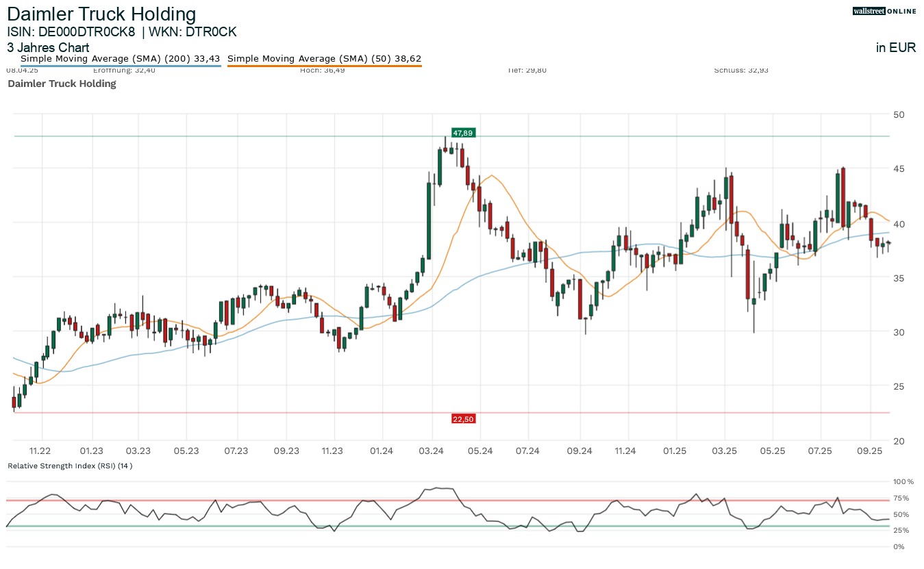
Task: Click the 05.23 date axis label
Action: (x=187, y=451)
